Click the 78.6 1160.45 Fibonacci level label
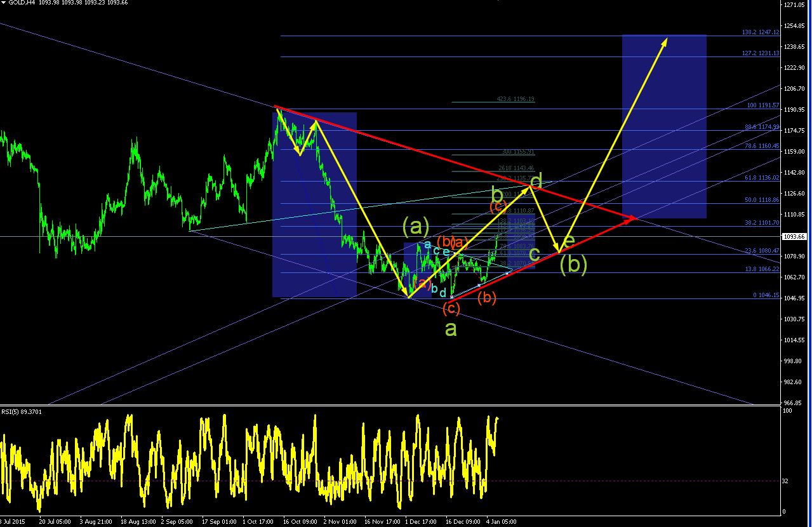This screenshot has height=527, width=812. (x=762, y=146)
